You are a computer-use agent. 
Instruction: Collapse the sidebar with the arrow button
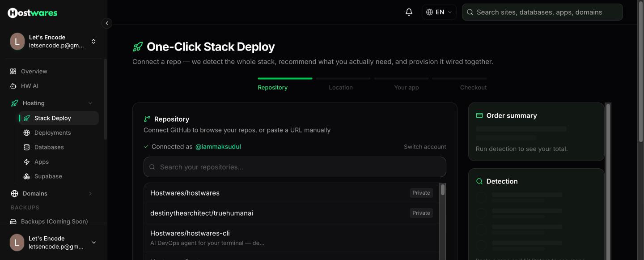[106, 23]
